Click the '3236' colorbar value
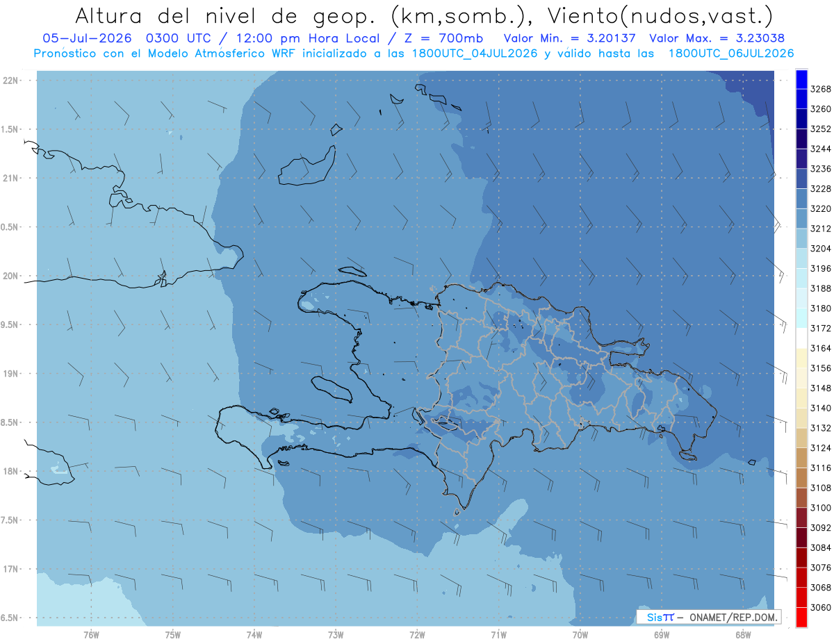This screenshot has height=644, width=834. click(821, 169)
